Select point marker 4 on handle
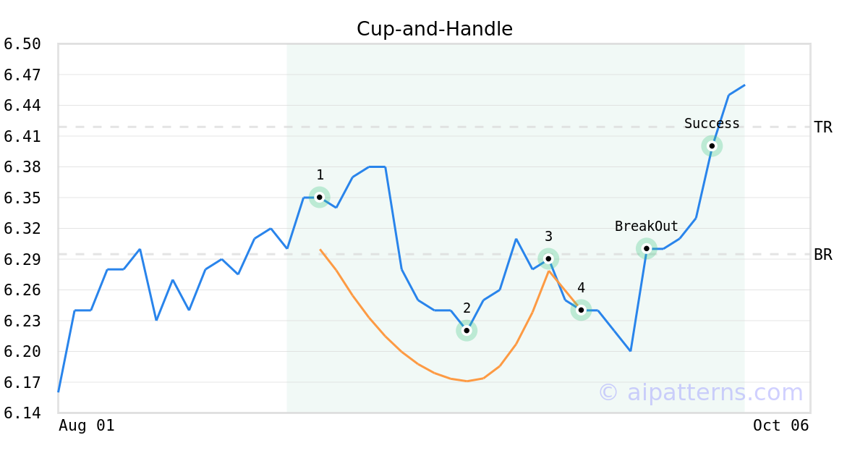The width and height of the screenshot is (868, 456). [581, 310]
